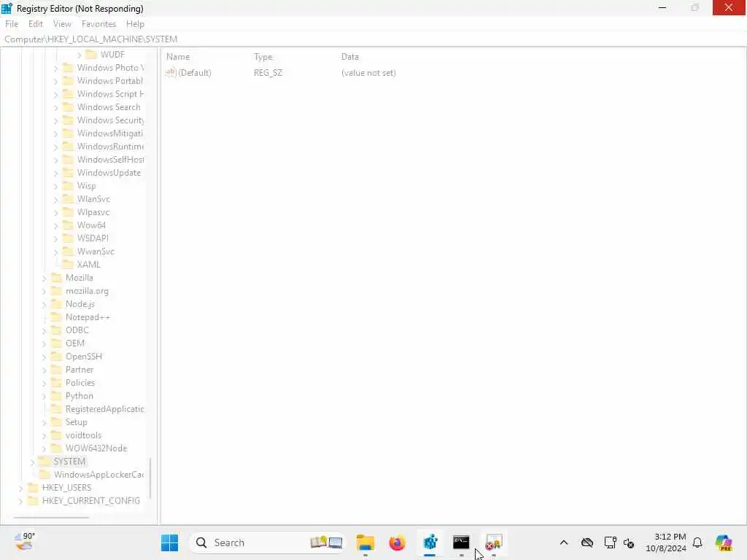Select the (value not set) data cell
Viewport: 747px width, 560px height.
click(x=368, y=73)
